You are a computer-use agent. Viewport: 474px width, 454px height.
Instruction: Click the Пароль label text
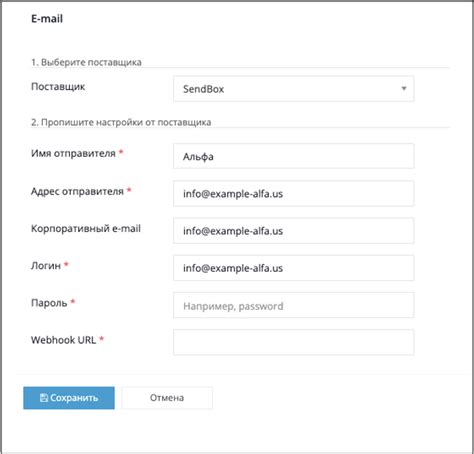49,303
